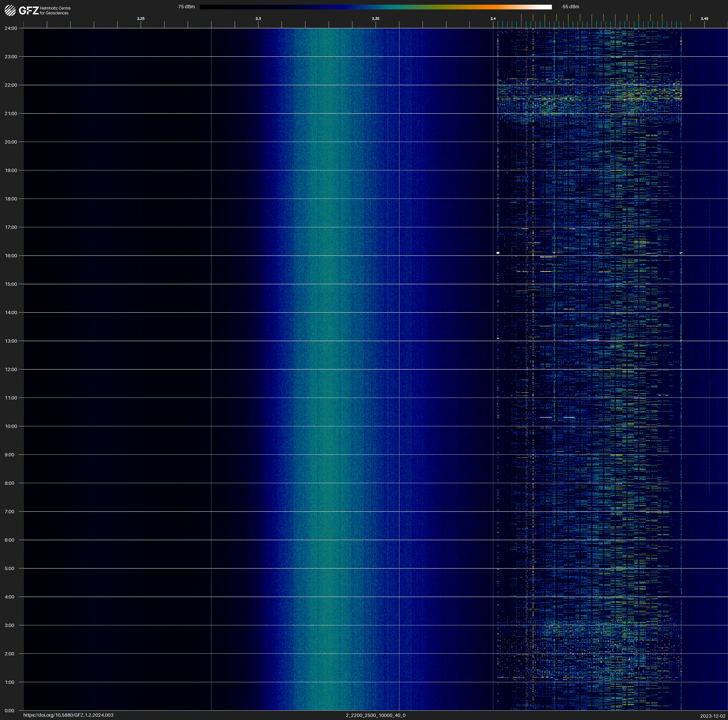Click the GFZ striped globe logo

click(x=10, y=10)
